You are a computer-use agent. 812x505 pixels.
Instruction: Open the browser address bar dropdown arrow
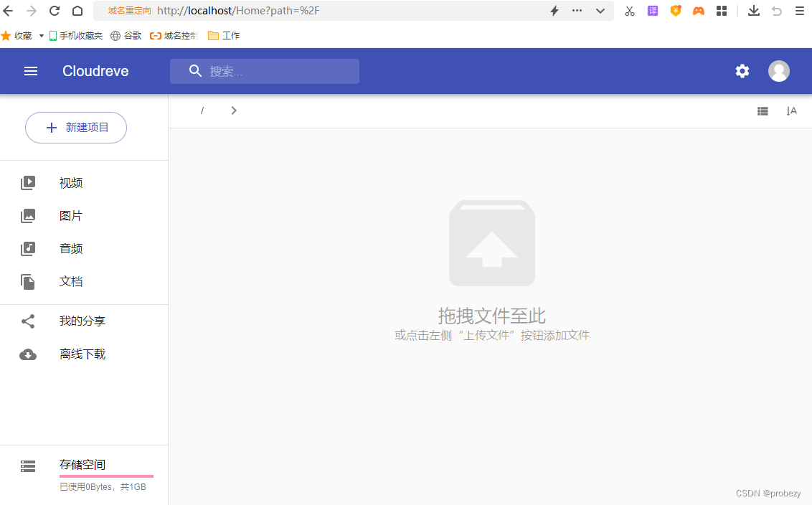tap(600, 10)
